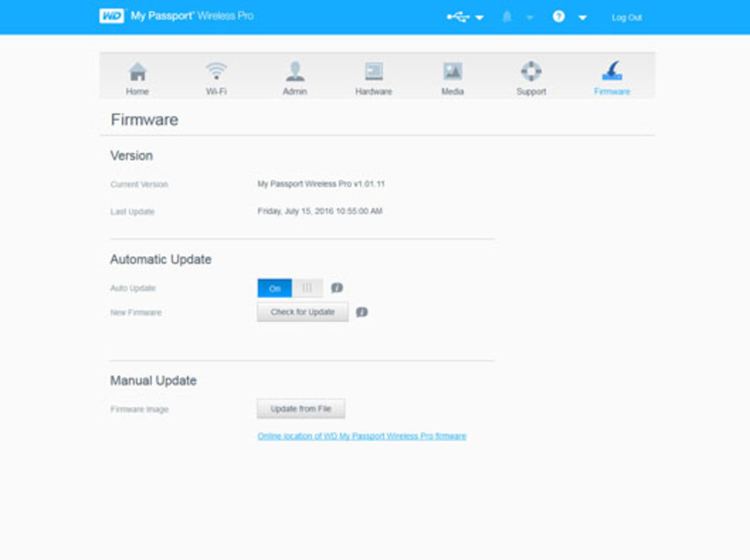Click the Auto Update label

click(133, 289)
